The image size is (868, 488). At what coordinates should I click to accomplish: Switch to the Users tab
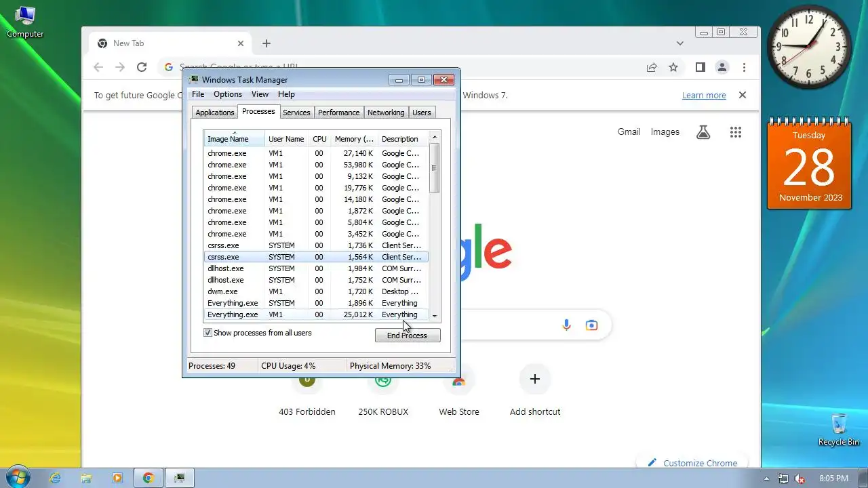(x=421, y=113)
